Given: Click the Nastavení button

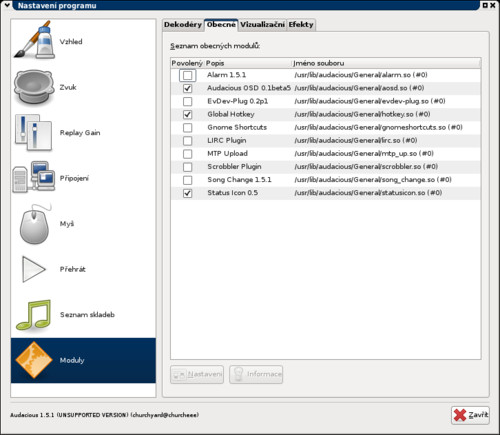Looking at the screenshot, I should [197, 374].
